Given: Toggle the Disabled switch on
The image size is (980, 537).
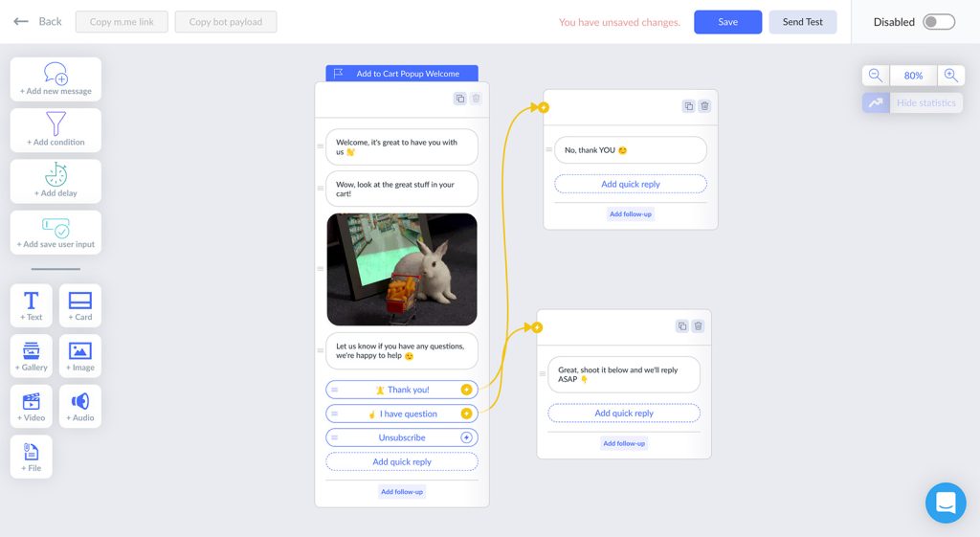Looking at the screenshot, I should (938, 22).
